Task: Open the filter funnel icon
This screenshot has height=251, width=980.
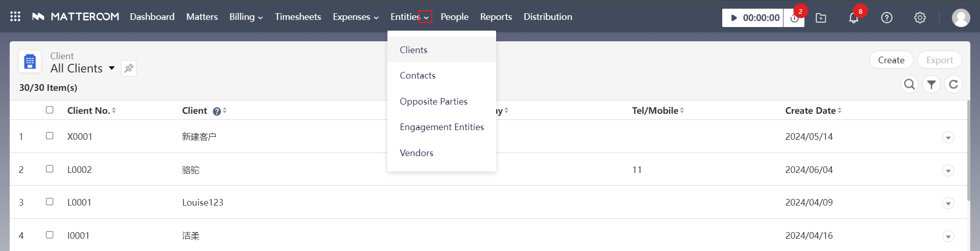Action: (932, 84)
